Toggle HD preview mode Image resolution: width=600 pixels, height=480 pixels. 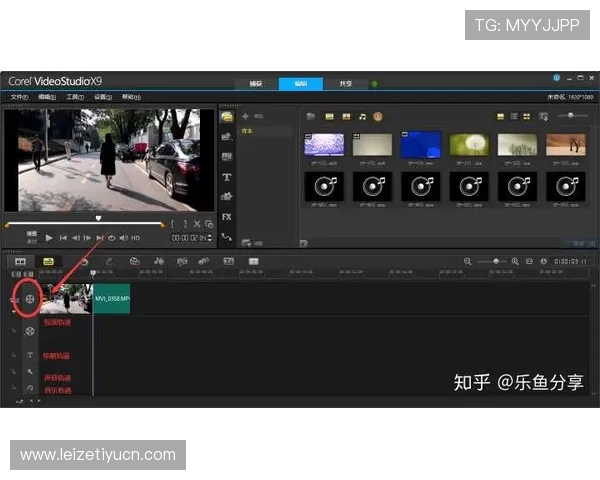[x=134, y=238]
